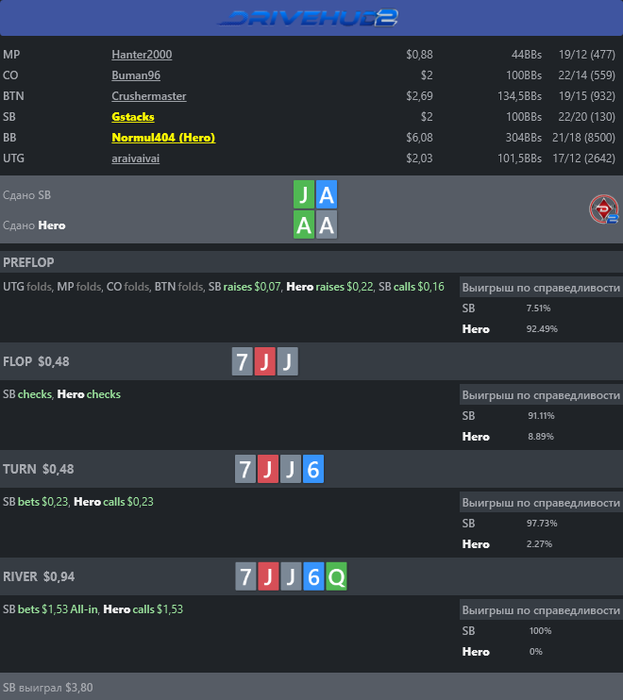Click 'Hero calls $0,23' turn action
623x700 pixels.
tap(113, 502)
